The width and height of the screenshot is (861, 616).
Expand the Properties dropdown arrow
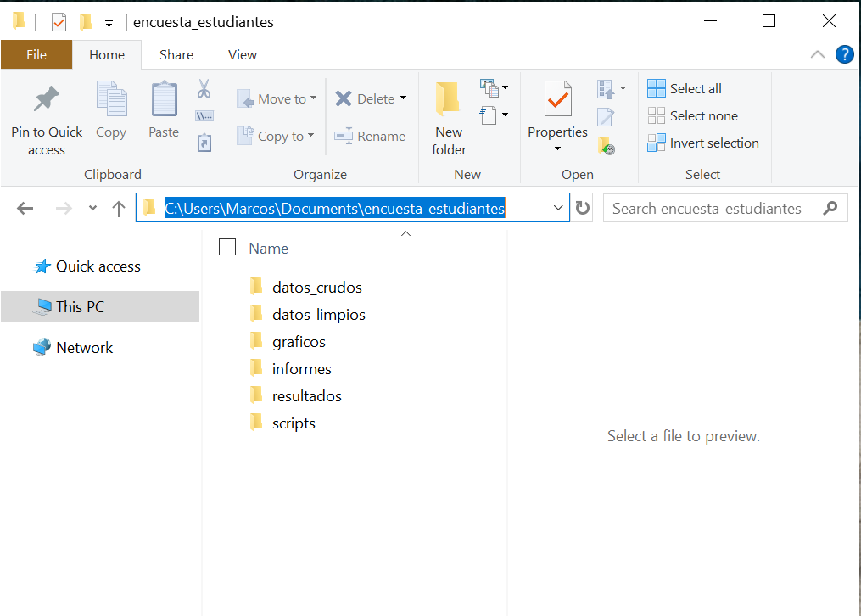pyautogui.click(x=558, y=148)
